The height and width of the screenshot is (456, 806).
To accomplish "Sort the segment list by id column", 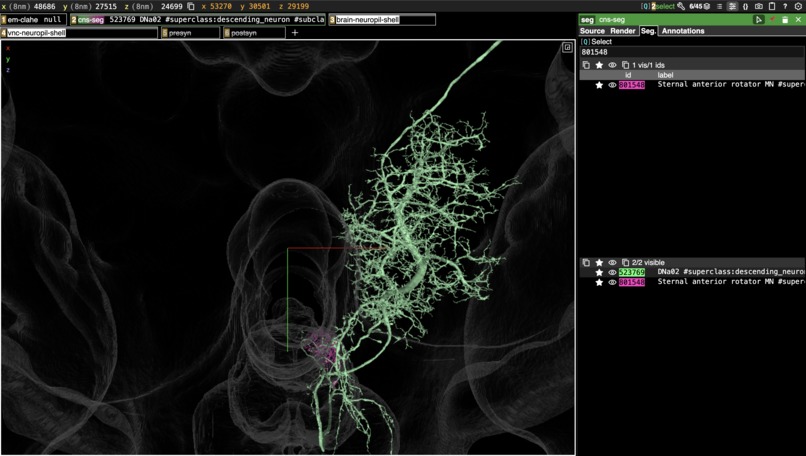I will pos(628,75).
